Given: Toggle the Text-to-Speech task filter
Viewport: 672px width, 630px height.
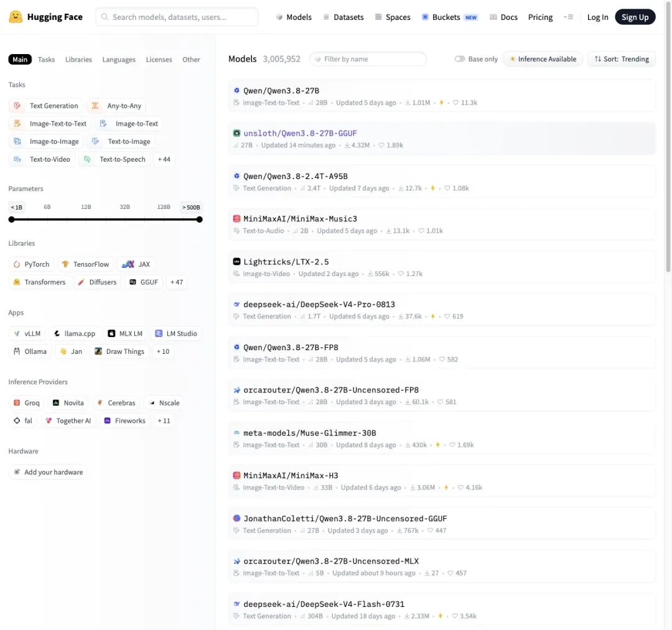Looking at the screenshot, I should pos(114,160).
